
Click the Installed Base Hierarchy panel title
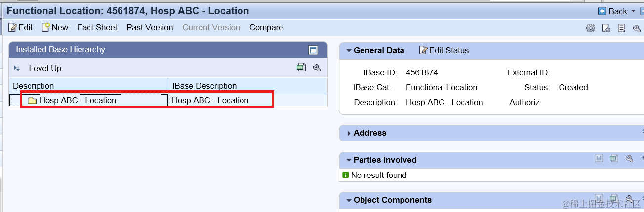(60, 49)
